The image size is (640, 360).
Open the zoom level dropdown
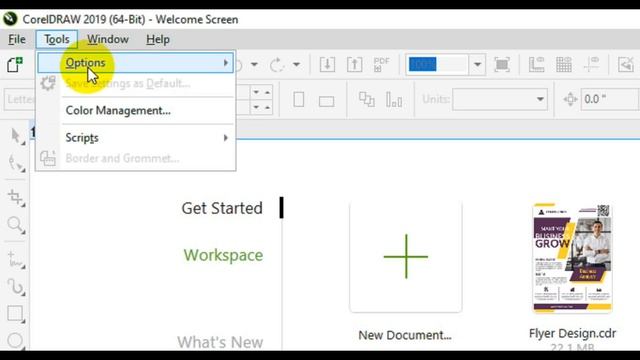pos(477,64)
